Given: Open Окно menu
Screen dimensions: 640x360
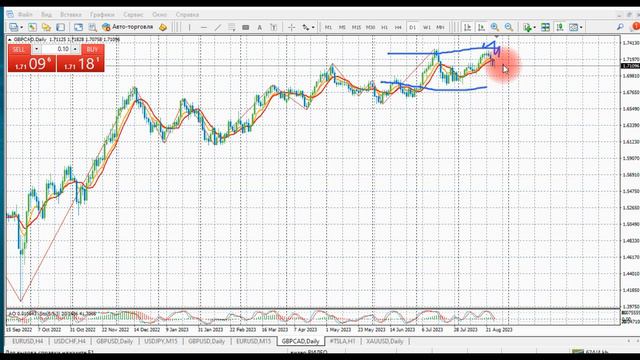Looking at the screenshot, I should pyautogui.click(x=160, y=14).
